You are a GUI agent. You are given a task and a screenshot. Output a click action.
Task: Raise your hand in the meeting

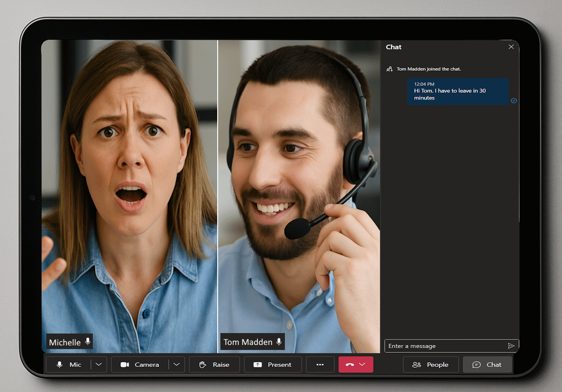[214, 365]
